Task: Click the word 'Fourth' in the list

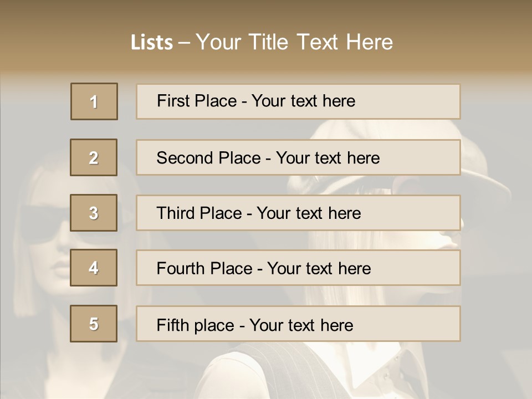Action: (x=181, y=269)
